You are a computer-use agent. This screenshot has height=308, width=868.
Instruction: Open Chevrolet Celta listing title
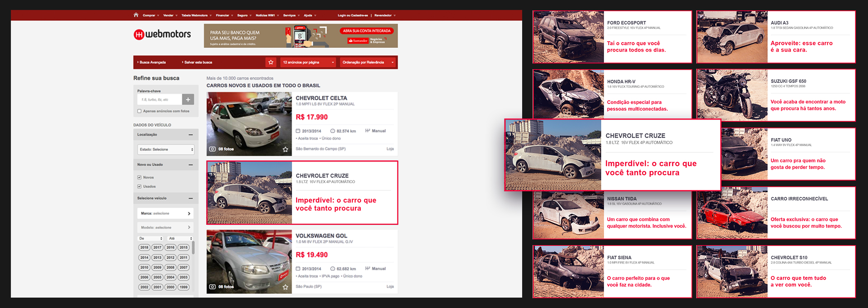pyautogui.click(x=321, y=98)
